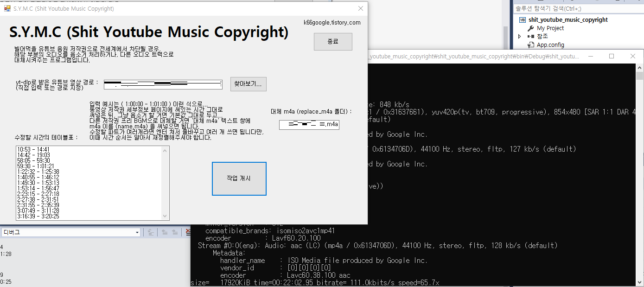Screen dimensions: 644x287
Task: Click the console 'vendor_id : [0][0][0][0]' line
Action: [x=275, y=268]
